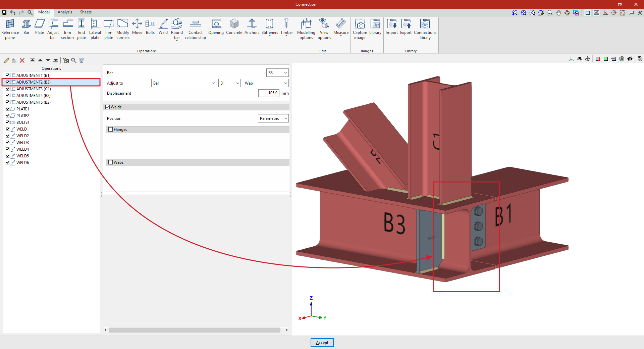Click the Displacement value field
This screenshot has width=644, height=349.
pos(269,93)
